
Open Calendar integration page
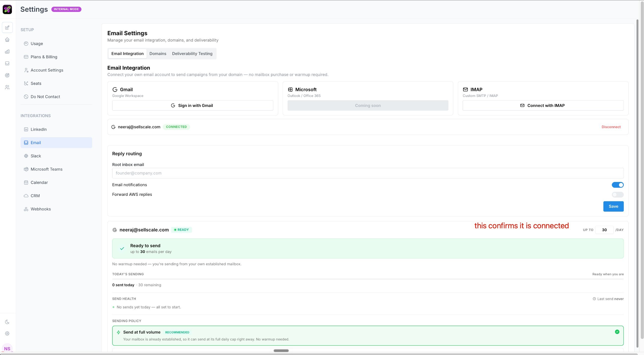[56, 182]
